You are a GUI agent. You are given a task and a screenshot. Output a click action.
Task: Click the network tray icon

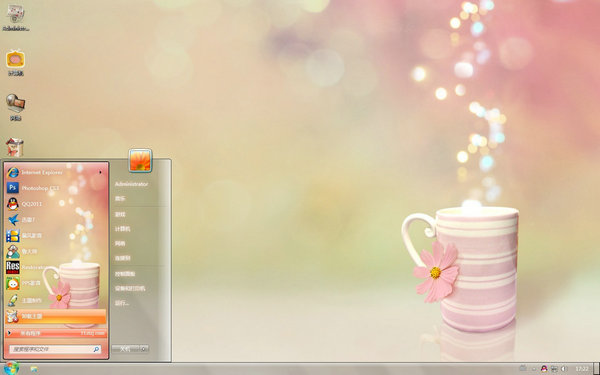click(x=554, y=369)
